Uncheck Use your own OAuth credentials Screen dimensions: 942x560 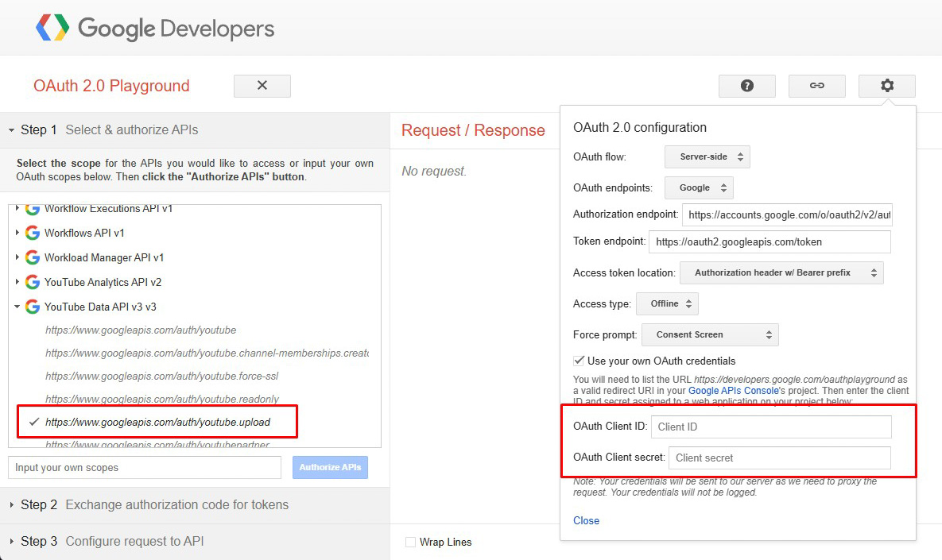[579, 361]
